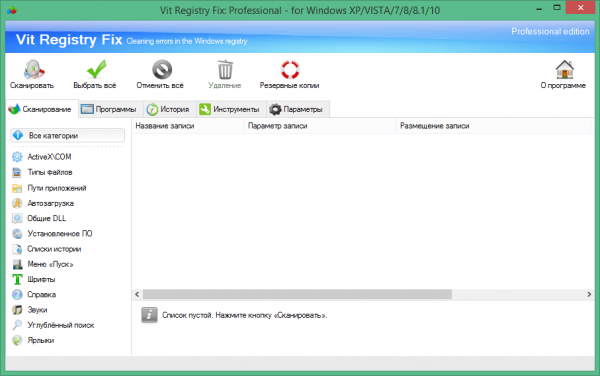
Task: Click the Список пустой message text
Action: [x=245, y=315]
